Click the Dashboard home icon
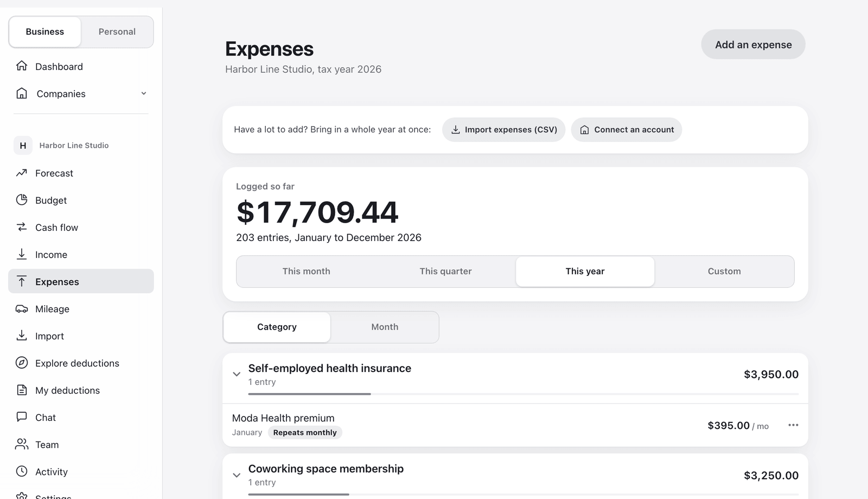 22,66
